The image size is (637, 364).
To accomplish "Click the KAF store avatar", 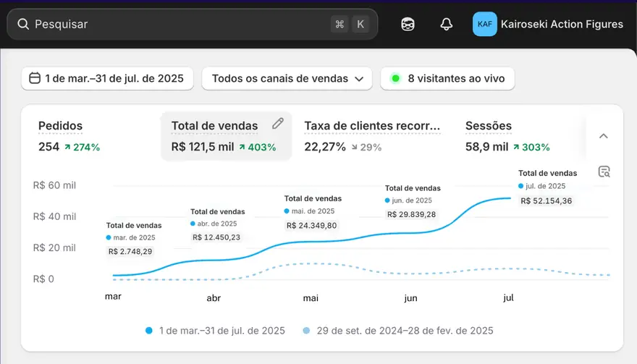I will 485,24.
